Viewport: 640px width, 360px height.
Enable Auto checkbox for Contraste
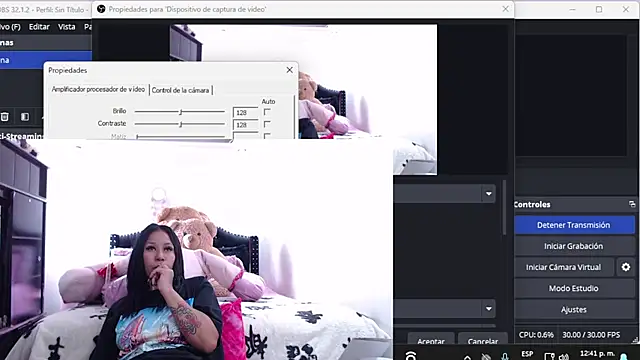click(x=267, y=124)
